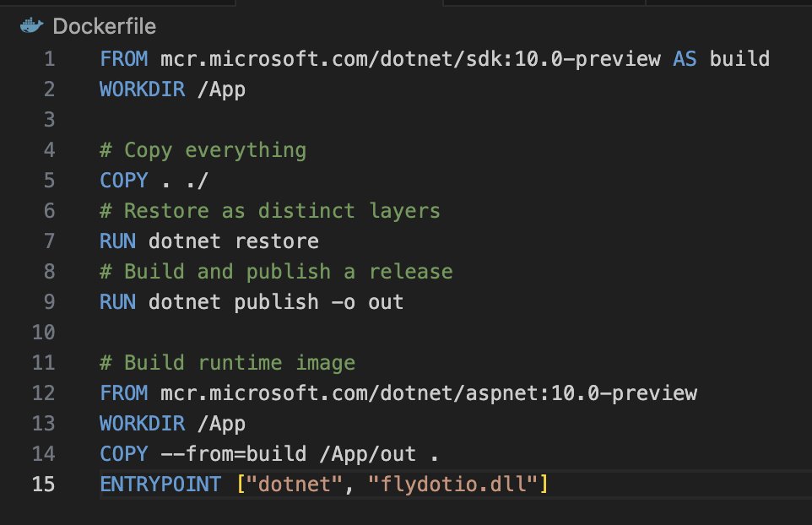Screen dimensions: 812x525
Task: Click '# Build and publish a release' comment
Action: pos(276,272)
